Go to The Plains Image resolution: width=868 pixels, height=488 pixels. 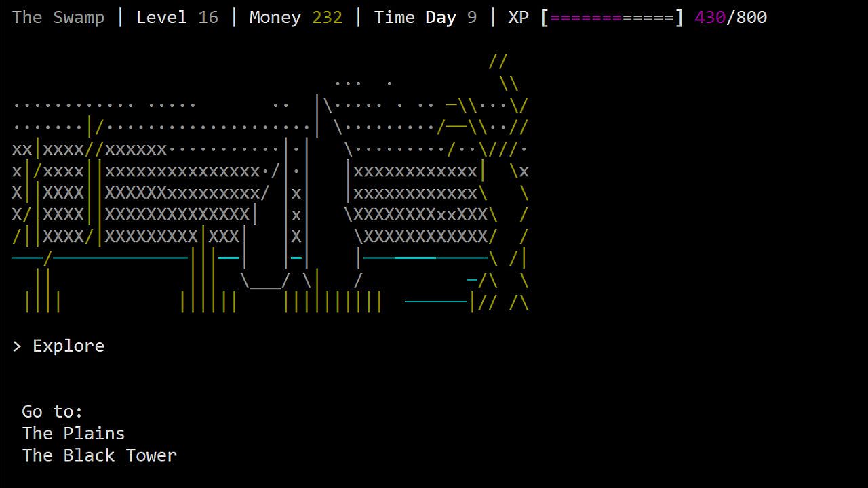[x=73, y=433]
